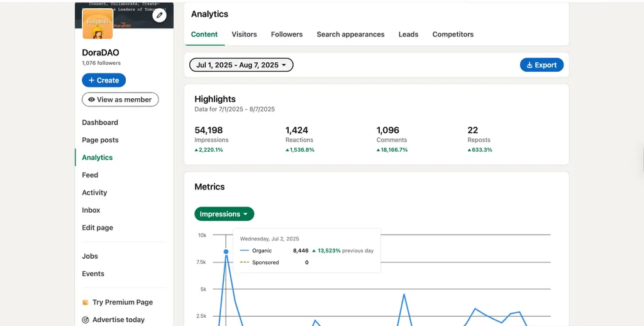Image resolution: width=644 pixels, height=326 pixels.
Task: Select Analytics in the sidebar
Action: click(97, 157)
